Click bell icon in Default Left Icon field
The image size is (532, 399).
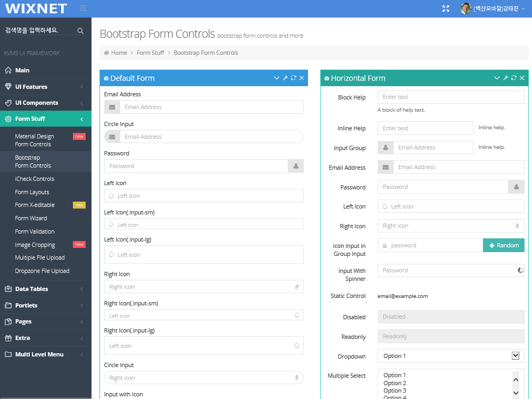(111, 196)
